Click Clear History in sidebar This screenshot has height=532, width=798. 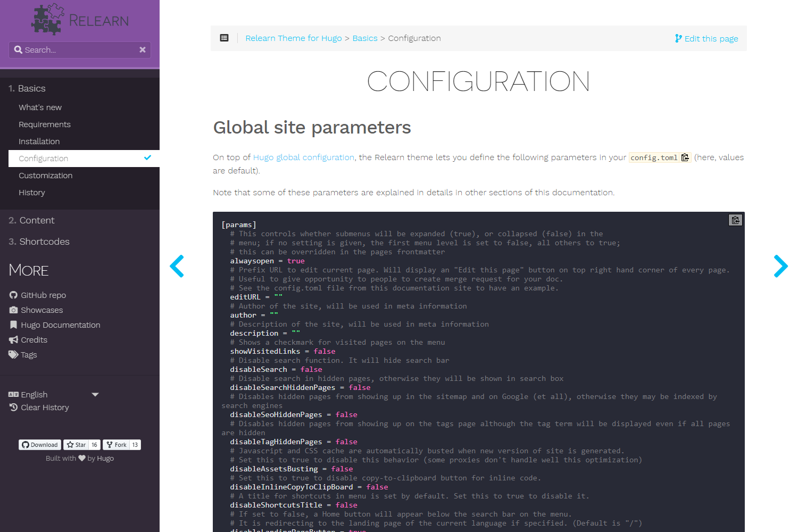45,408
